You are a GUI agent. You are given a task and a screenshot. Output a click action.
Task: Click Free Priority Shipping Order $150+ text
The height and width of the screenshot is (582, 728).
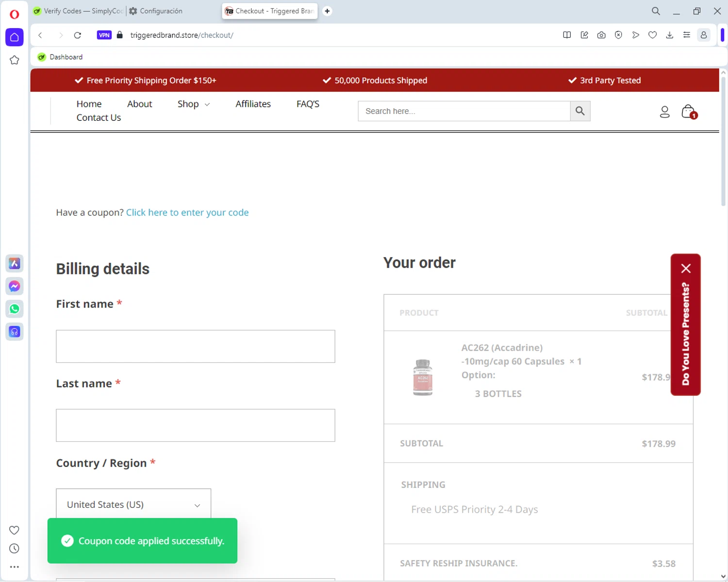click(151, 81)
